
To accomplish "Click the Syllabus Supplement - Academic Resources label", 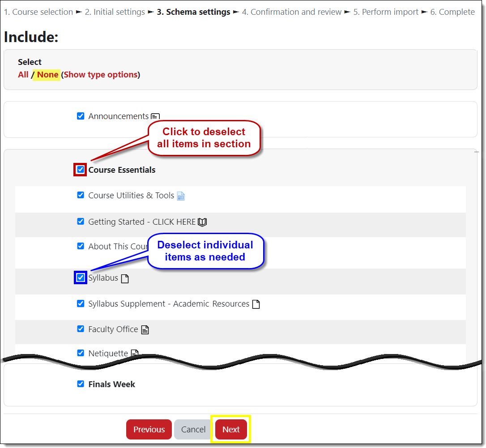I will point(169,304).
